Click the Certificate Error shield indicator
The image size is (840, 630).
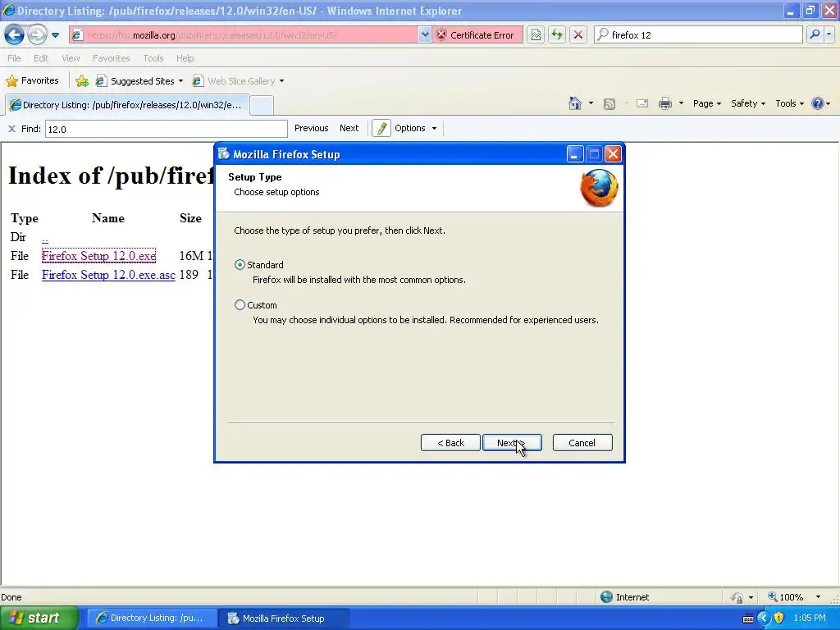click(x=478, y=35)
